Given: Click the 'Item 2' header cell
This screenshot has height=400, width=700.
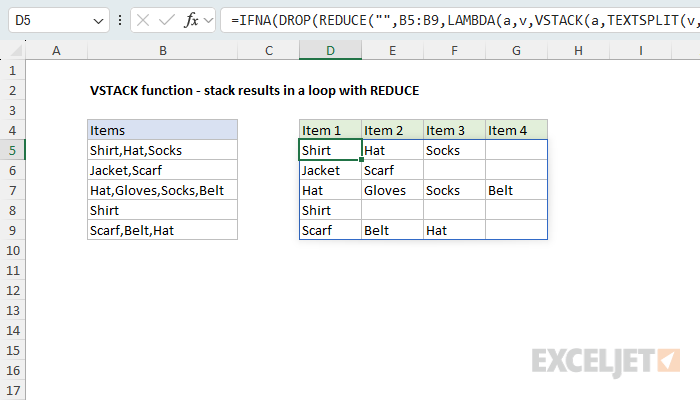Looking at the screenshot, I should [392, 130].
